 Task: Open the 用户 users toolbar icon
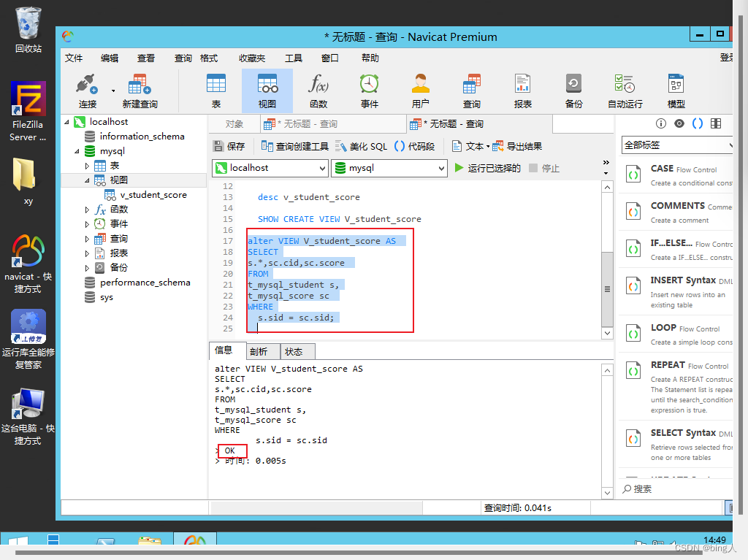pos(420,91)
